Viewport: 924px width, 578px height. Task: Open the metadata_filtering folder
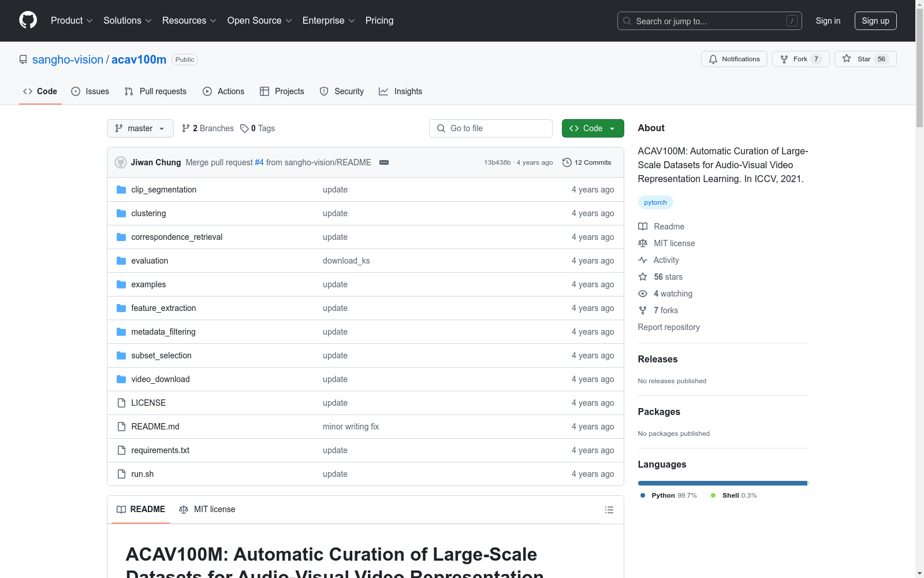pos(163,332)
